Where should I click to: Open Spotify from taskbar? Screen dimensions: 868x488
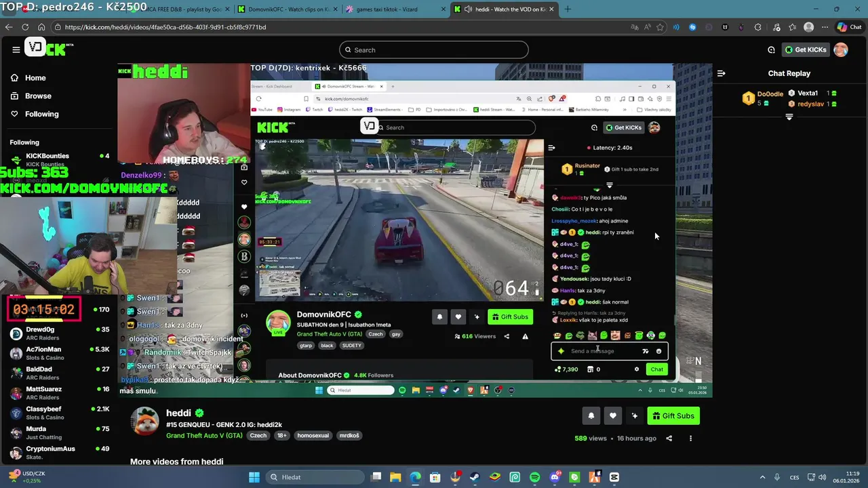click(x=534, y=477)
